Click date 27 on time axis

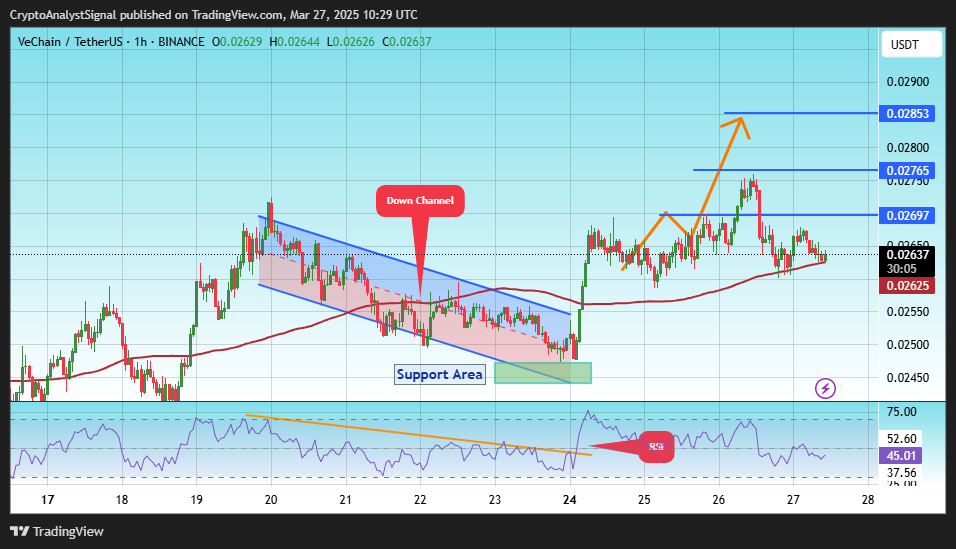tap(793, 500)
